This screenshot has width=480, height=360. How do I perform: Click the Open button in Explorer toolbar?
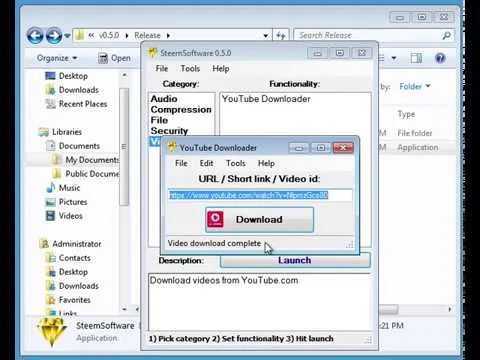[115, 58]
